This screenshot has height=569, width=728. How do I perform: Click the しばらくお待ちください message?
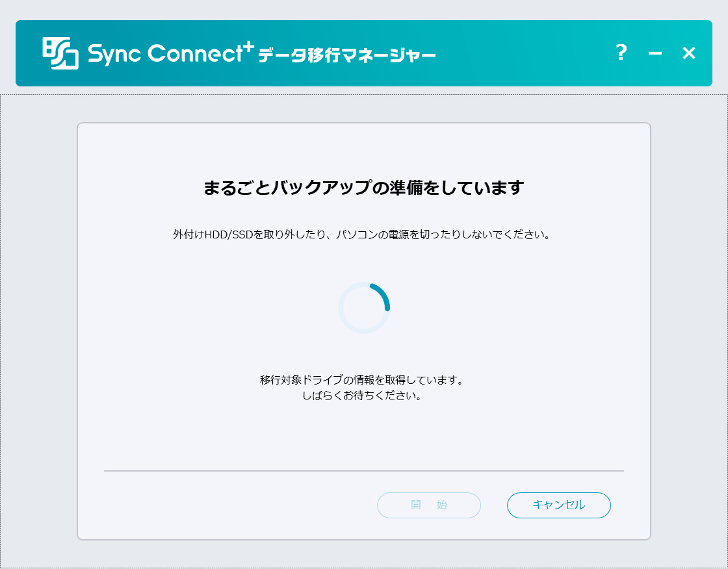[x=364, y=396]
